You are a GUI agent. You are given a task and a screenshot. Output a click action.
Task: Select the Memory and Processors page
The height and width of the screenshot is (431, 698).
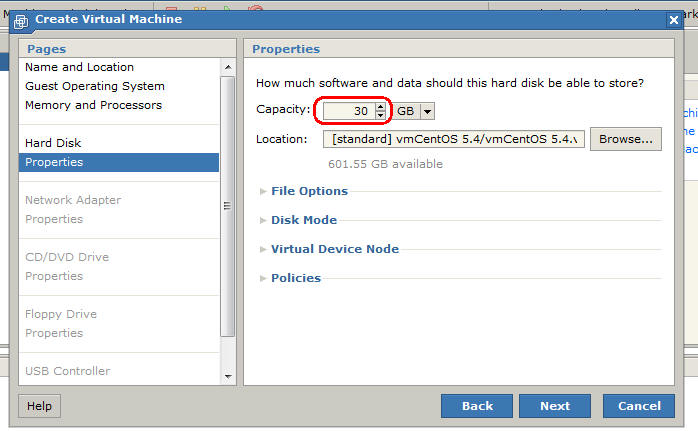93,105
